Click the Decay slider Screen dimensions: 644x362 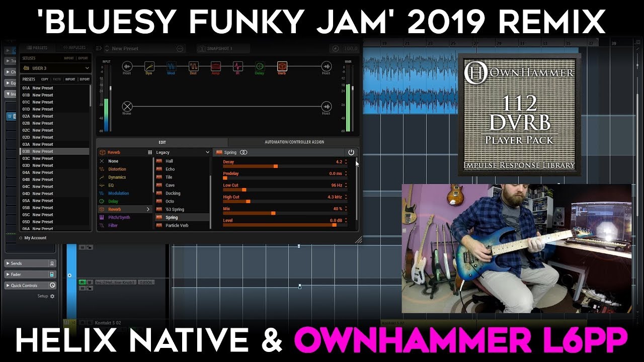click(x=284, y=166)
